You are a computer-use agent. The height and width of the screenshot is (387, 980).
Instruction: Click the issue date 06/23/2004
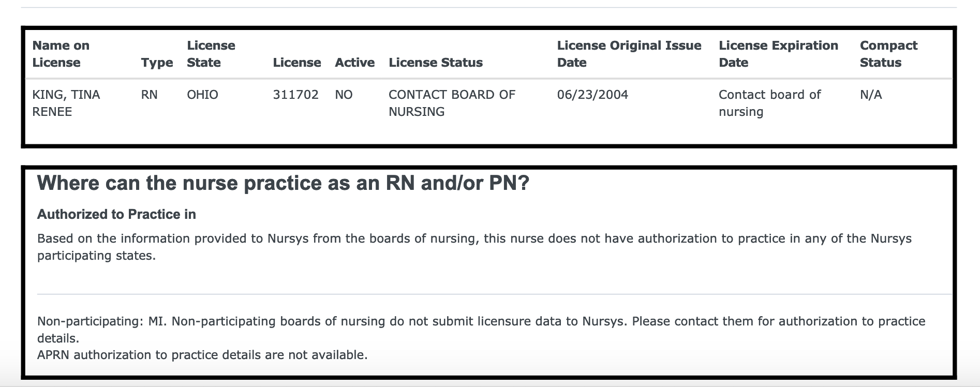coord(592,95)
